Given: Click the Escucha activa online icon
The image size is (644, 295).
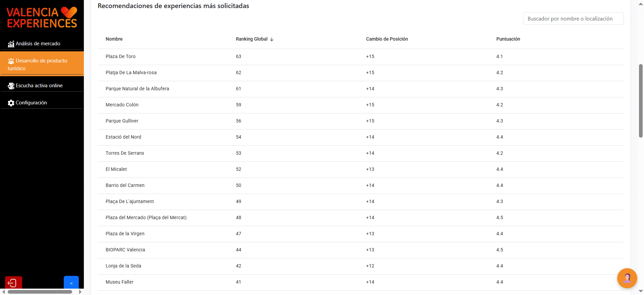Looking at the screenshot, I should tap(11, 86).
